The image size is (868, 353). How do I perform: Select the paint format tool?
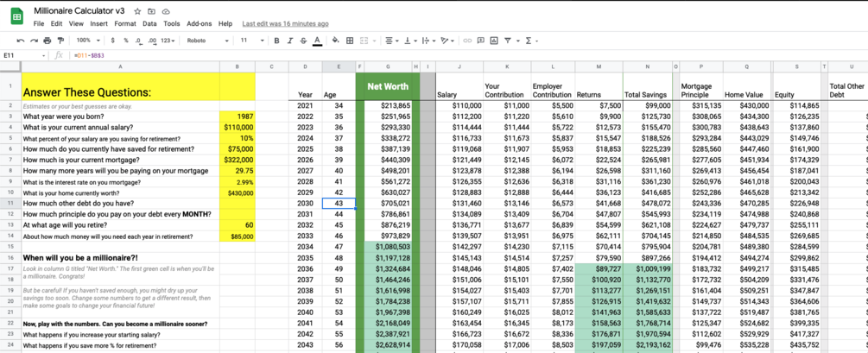pos(60,41)
